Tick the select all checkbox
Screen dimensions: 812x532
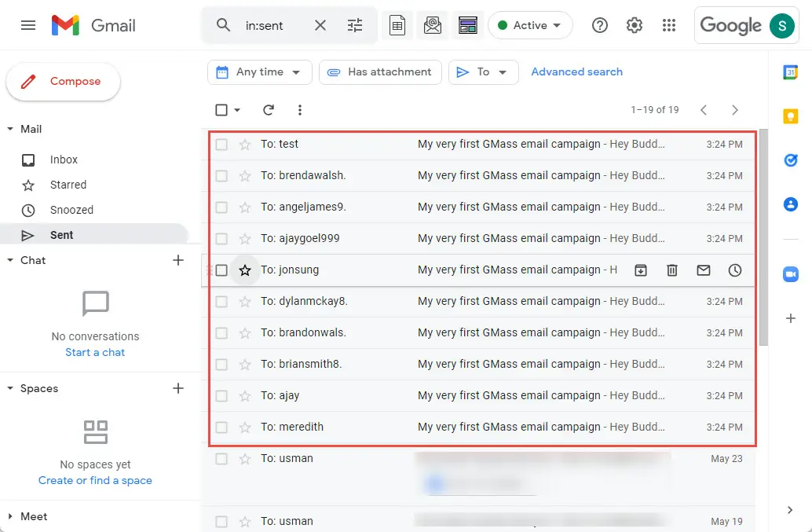pos(221,110)
